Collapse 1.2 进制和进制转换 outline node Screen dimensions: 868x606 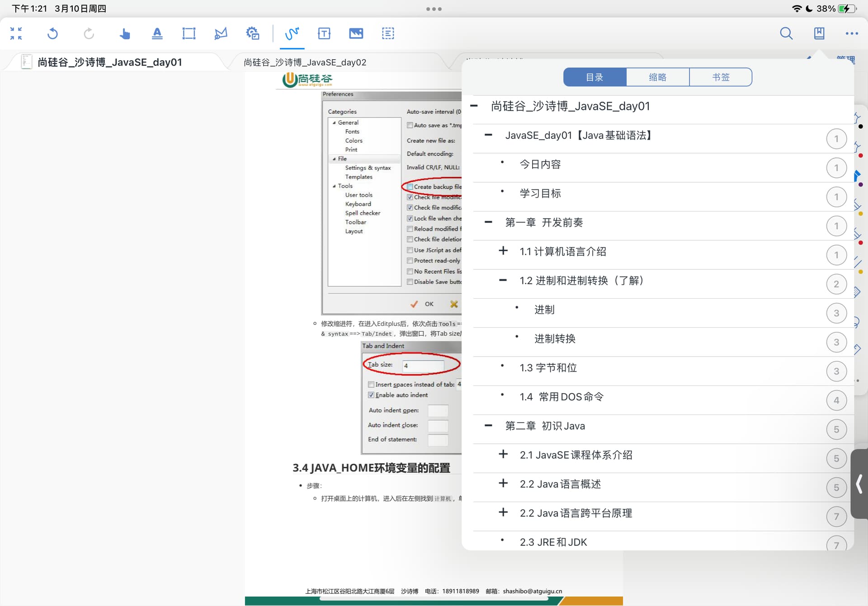coord(503,280)
